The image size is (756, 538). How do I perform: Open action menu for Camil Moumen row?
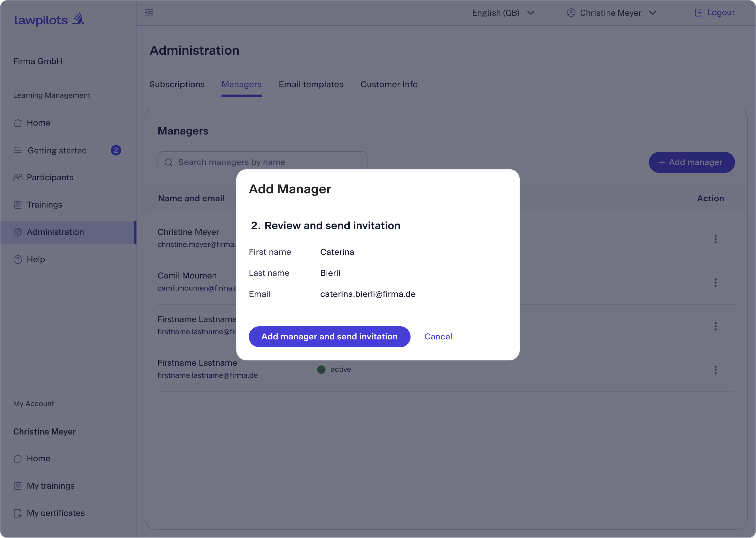715,283
